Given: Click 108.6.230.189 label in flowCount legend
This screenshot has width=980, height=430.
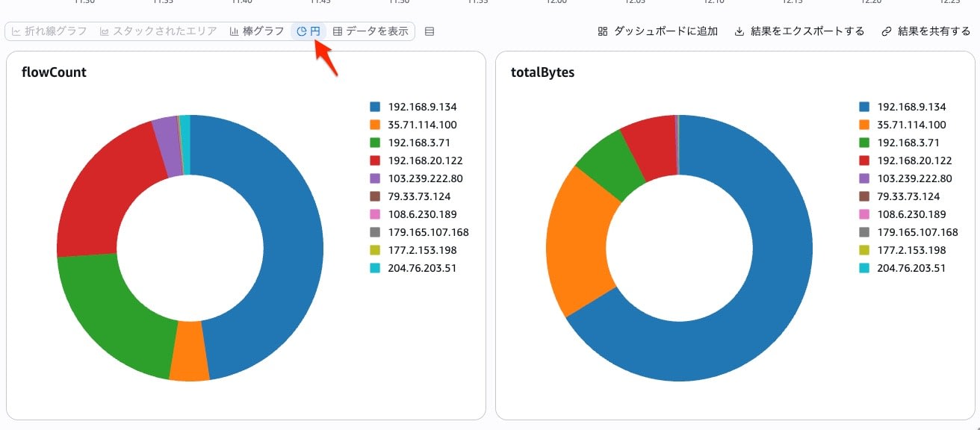Looking at the screenshot, I should tap(423, 214).
